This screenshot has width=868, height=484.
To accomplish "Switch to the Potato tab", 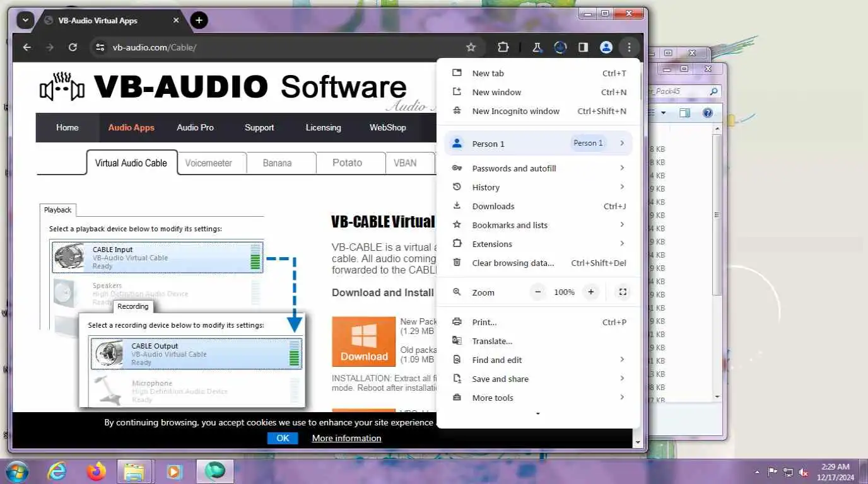I will [348, 163].
